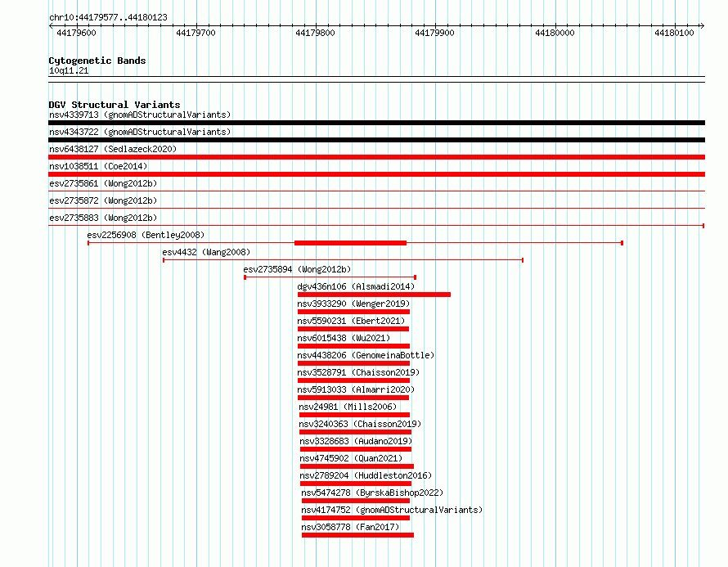Screen dimensions: 728x567
Task: Select the nsv6015438 (Wu2021) label
Action: (x=344, y=338)
